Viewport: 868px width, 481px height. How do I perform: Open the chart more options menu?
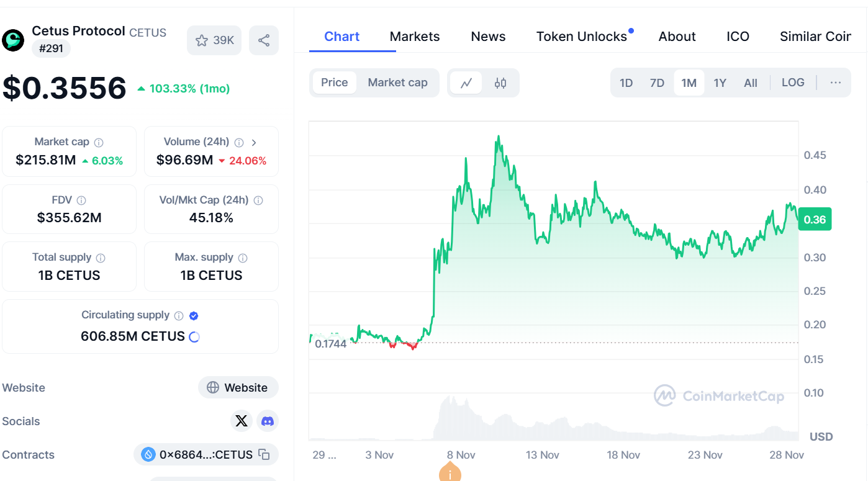coord(836,83)
